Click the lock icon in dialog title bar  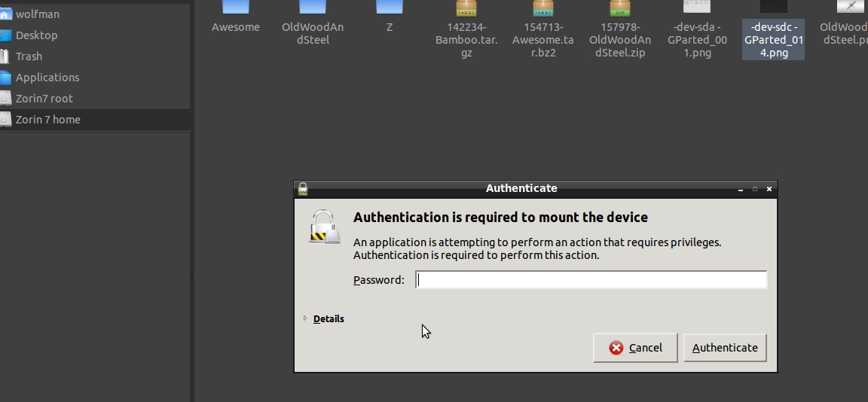[303, 189]
